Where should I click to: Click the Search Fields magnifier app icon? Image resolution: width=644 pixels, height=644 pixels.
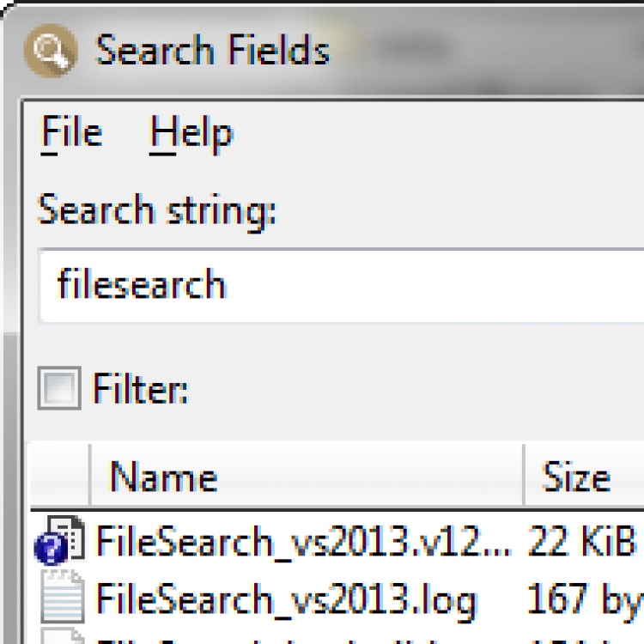[x=51, y=52]
